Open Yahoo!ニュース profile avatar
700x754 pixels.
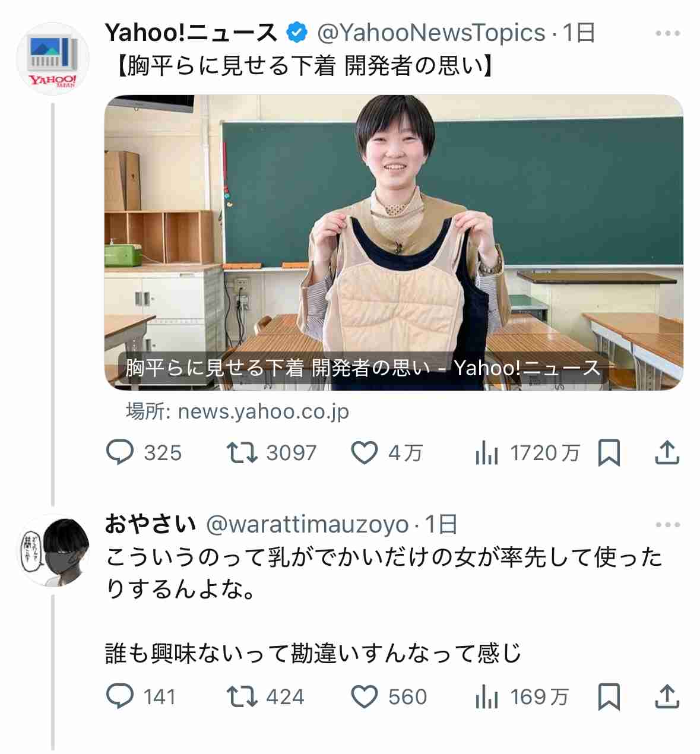pyautogui.click(x=53, y=59)
